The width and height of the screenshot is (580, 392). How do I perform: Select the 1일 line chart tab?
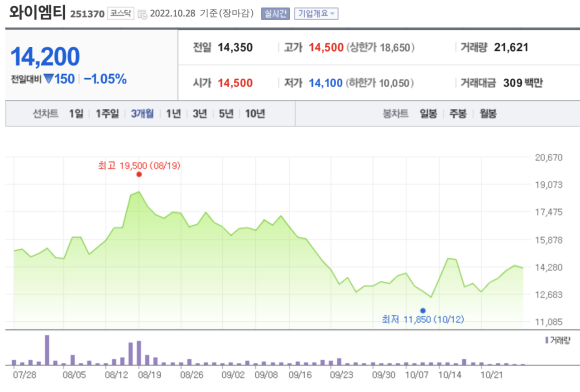click(76, 114)
